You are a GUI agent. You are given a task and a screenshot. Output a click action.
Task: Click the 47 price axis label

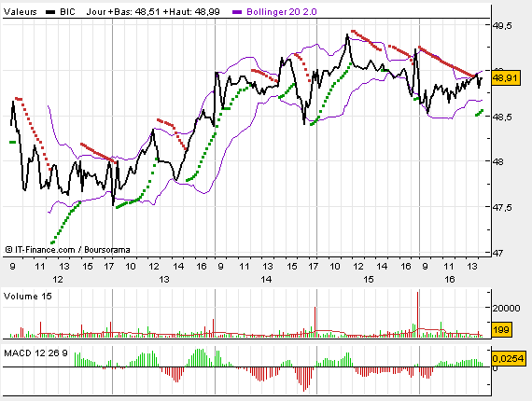(497, 253)
